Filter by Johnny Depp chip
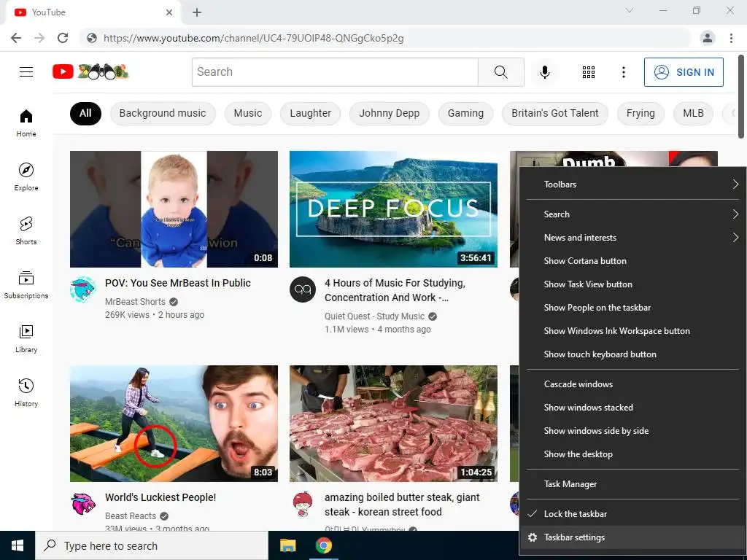Image resolution: width=747 pixels, height=560 pixels. point(390,113)
